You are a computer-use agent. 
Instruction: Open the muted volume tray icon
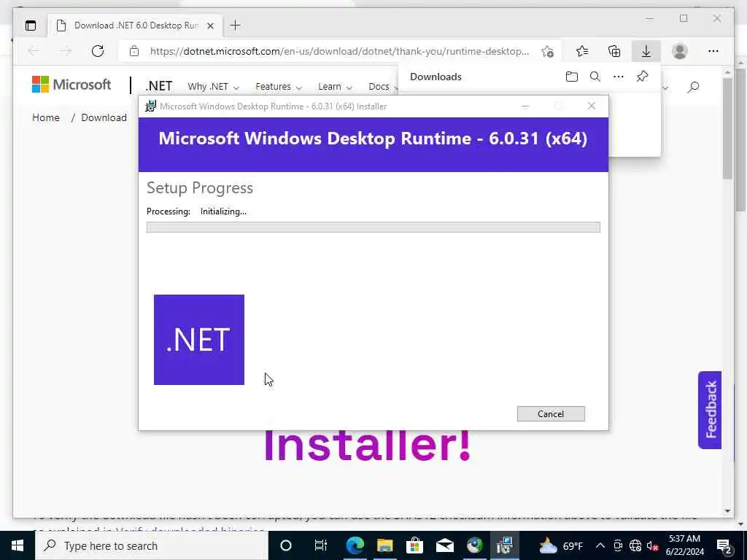[652, 545]
